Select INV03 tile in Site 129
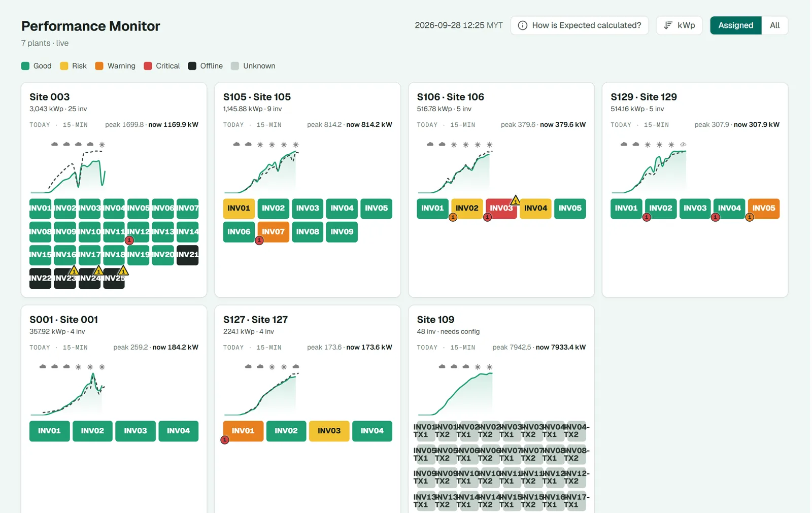The width and height of the screenshot is (812, 513). click(695, 209)
